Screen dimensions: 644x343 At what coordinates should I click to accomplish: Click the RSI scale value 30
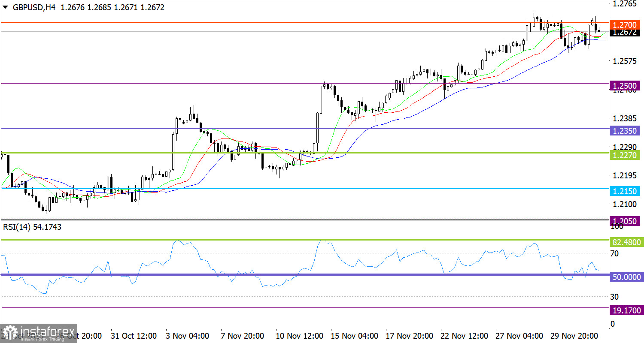614,297
